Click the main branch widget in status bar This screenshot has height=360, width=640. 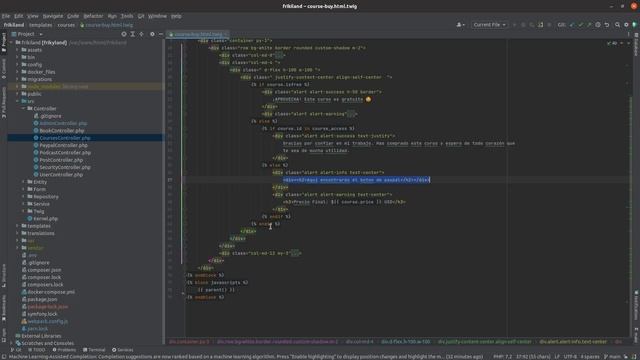tap(612, 357)
